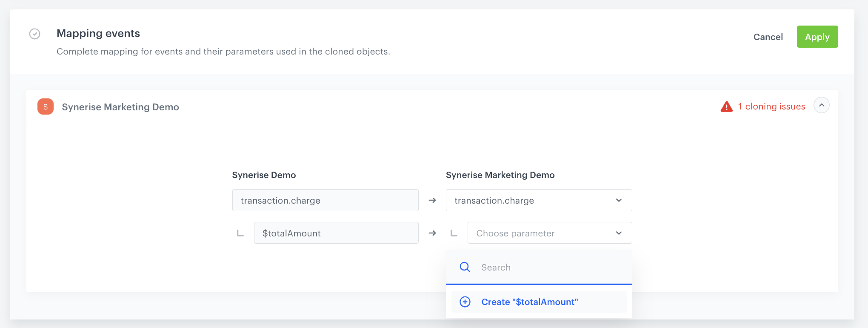The image size is (868, 328).
Task: Click the source $totalAmount parameter field
Action: tap(336, 233)
